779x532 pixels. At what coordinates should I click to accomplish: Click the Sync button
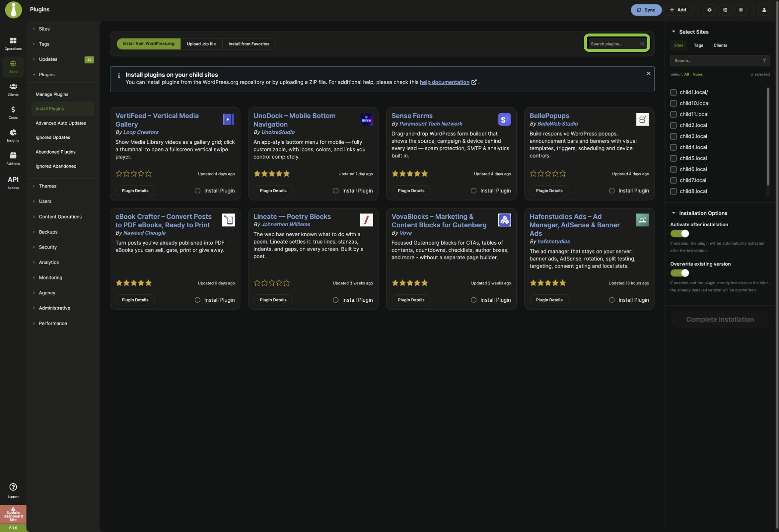[646, 10]
